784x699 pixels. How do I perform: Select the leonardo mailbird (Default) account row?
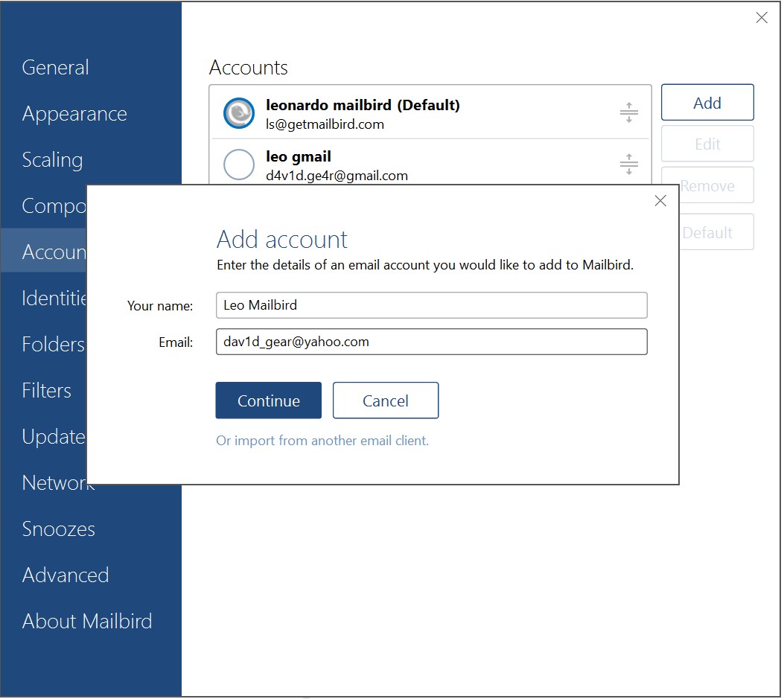coord(430,112)
